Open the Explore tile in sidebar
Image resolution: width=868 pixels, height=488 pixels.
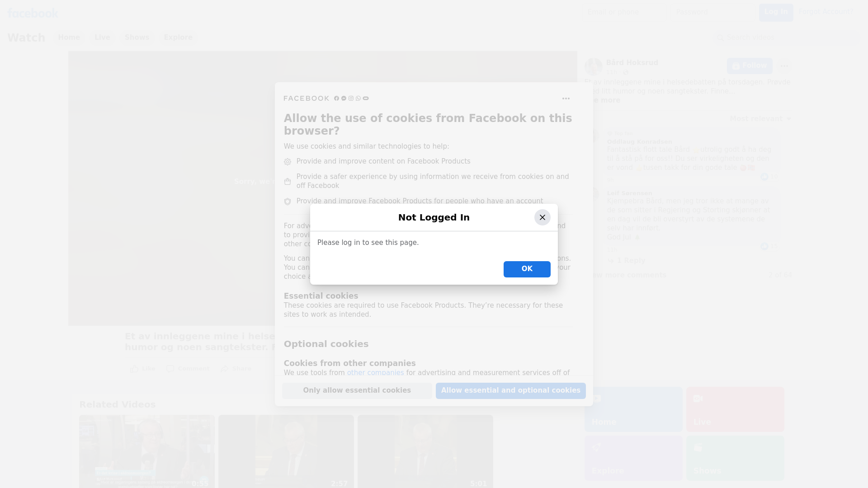[x=633, y=458]
